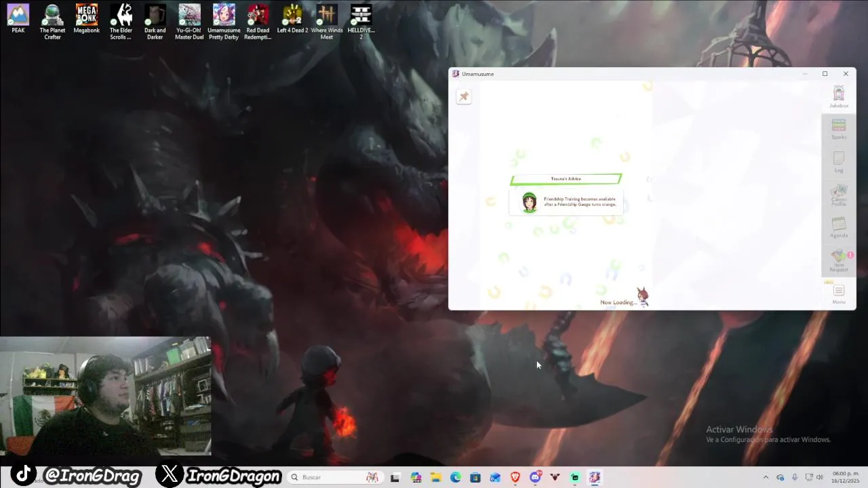This screenshot has width=868, height=488.
Task: Open Umamusume Pretty Derby desktop shortcut
Action: (x=224, y=22)
